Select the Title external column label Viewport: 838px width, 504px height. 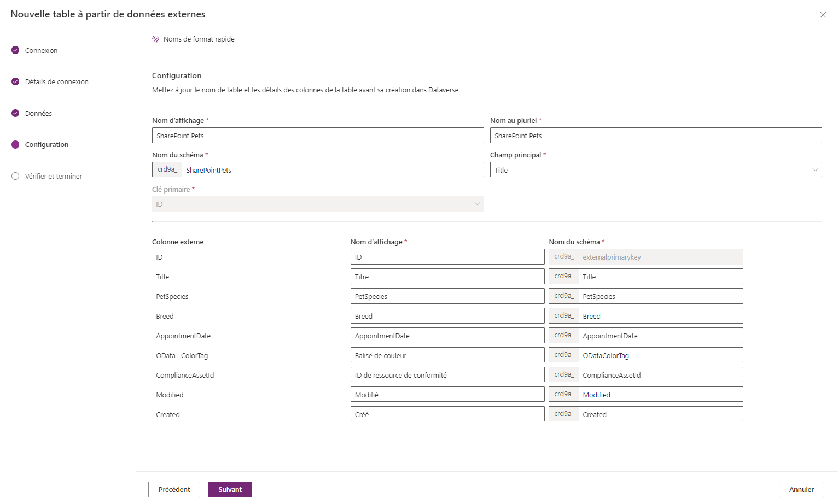(162, 277)
